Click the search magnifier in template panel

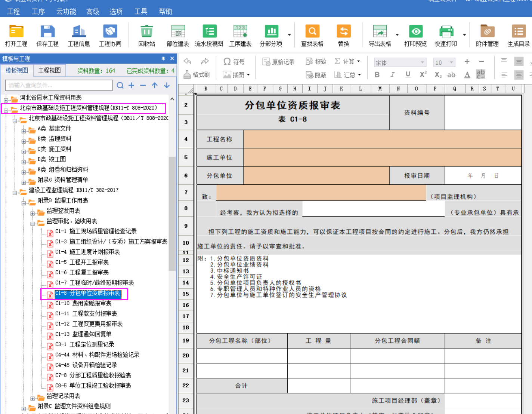pos(120,85)
